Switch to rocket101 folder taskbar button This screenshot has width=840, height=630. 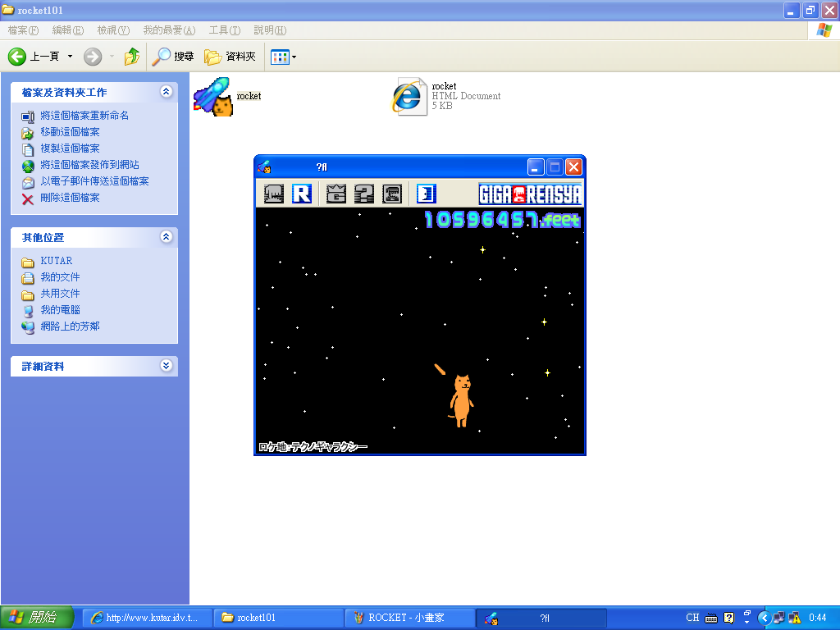(278, 618)
